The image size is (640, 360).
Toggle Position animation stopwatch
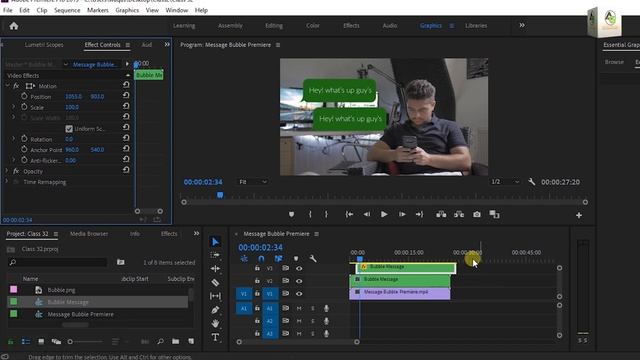(x=24, y=96)
